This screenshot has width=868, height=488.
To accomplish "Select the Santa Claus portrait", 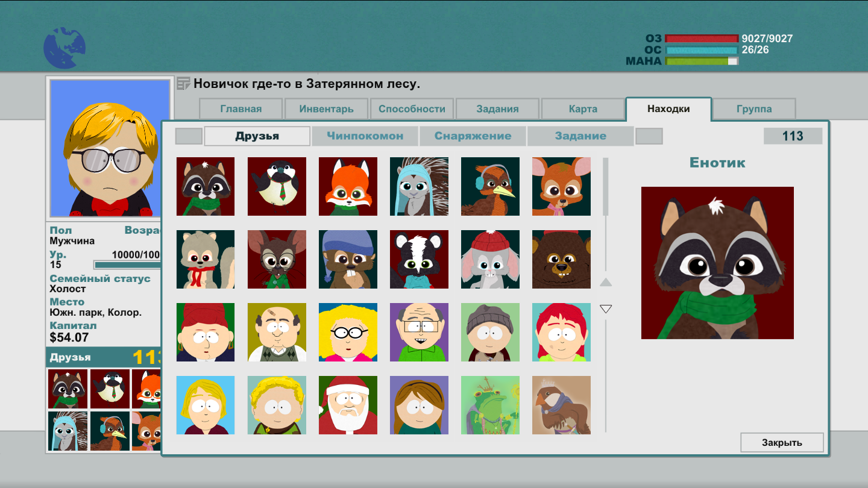I will (348, 405).
